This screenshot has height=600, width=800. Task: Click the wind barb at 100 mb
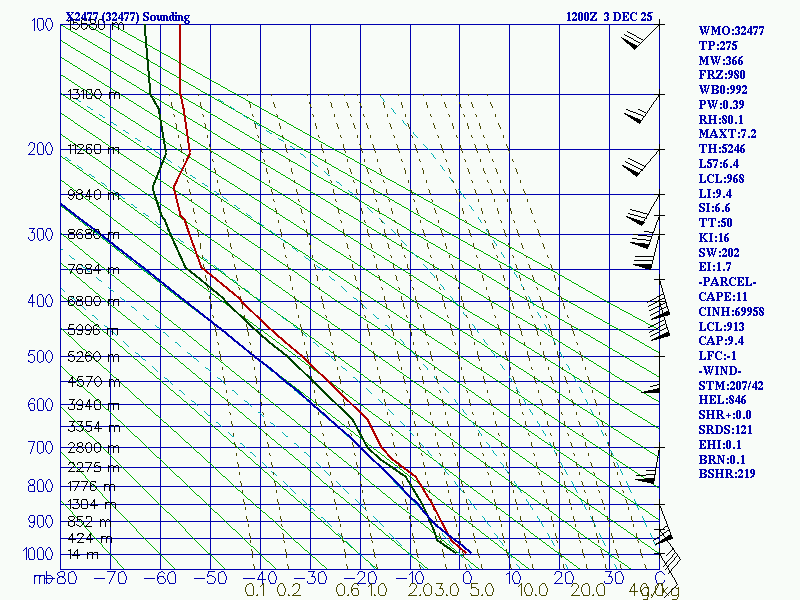tap(641, 36)
